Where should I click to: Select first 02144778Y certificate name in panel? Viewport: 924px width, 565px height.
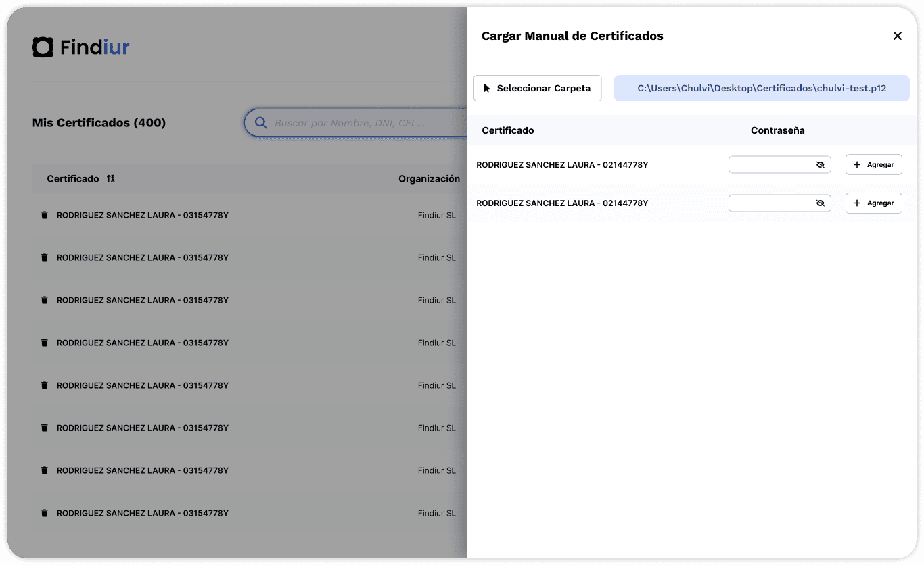click(562, 164)
